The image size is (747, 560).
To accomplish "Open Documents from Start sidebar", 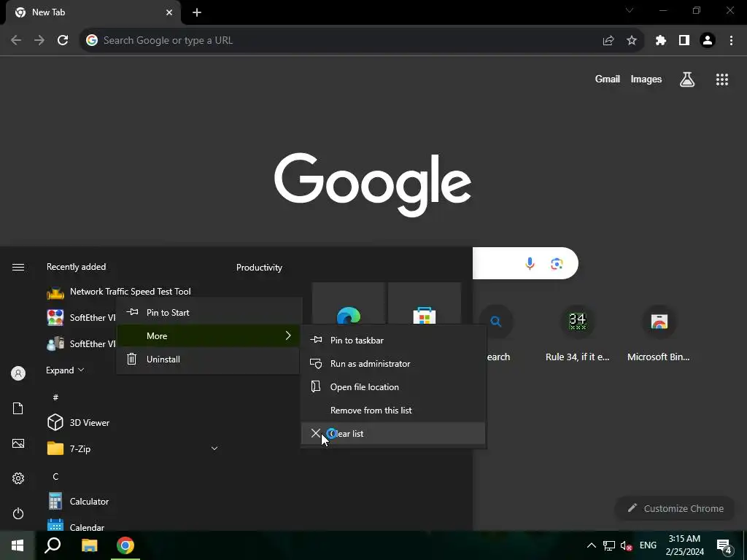I will click(x=18, y=408).
